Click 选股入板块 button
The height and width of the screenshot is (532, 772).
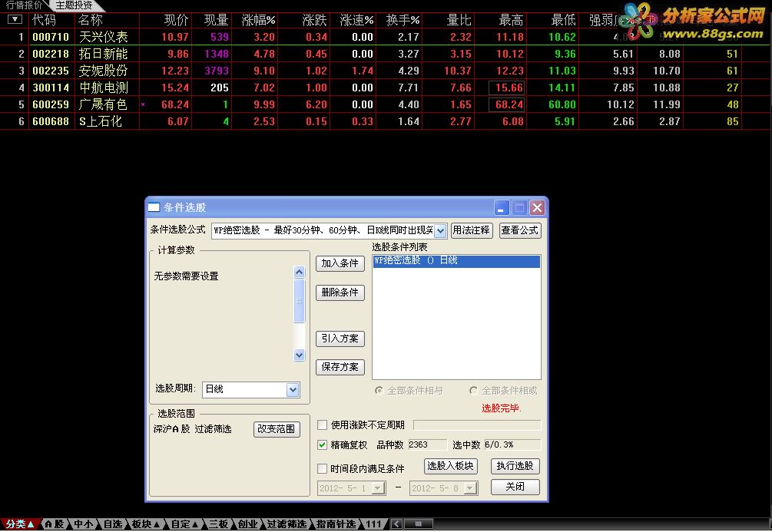pos(450,466)
